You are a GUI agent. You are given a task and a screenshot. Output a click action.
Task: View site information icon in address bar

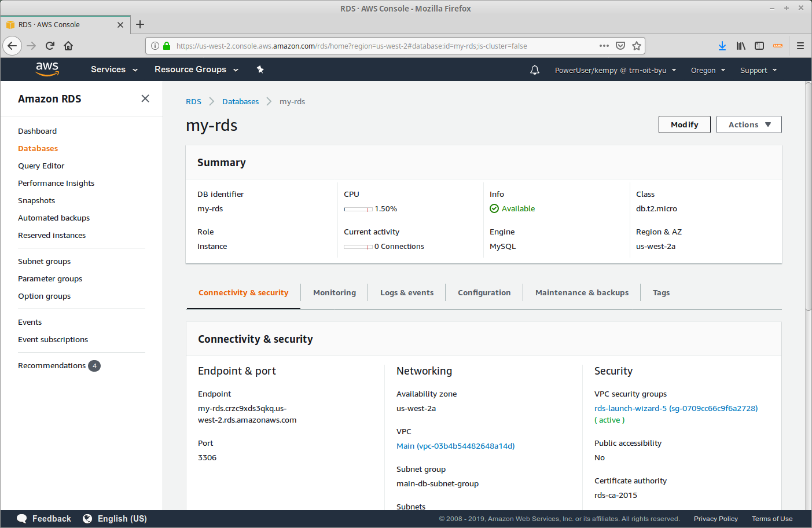pos(155,46)
